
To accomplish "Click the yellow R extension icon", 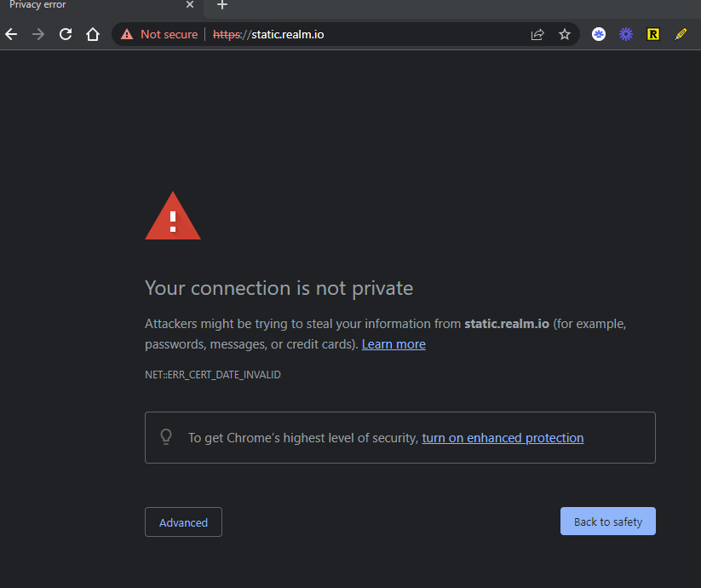I will (x=652, y=34).
